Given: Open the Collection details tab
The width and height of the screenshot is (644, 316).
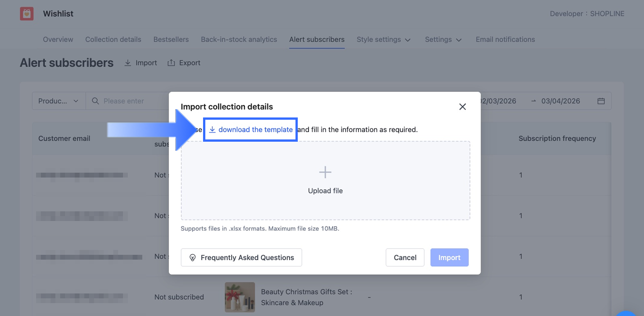Looking at the screenshot, I should pyautogui.click(x=113, y=39).
